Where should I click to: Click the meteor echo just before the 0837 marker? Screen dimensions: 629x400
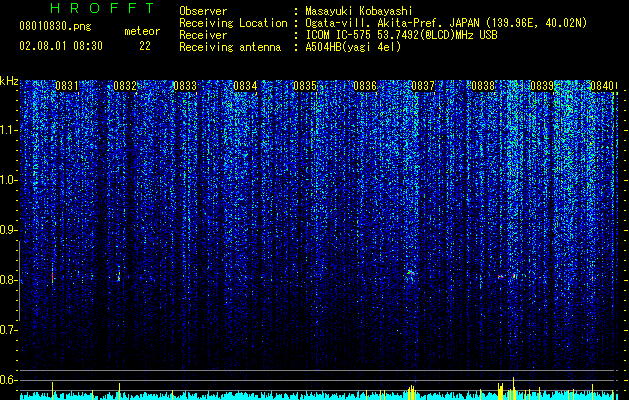click(410, 273)
